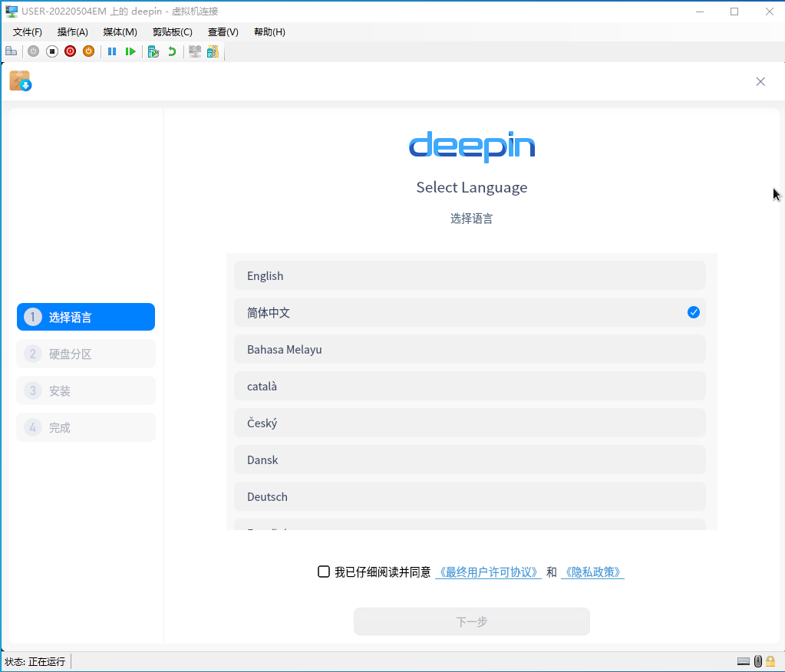This screenshot has height=672, width=785.
Task: Go to step 1 选择语言 in sidebar
Action: [86, 317]
